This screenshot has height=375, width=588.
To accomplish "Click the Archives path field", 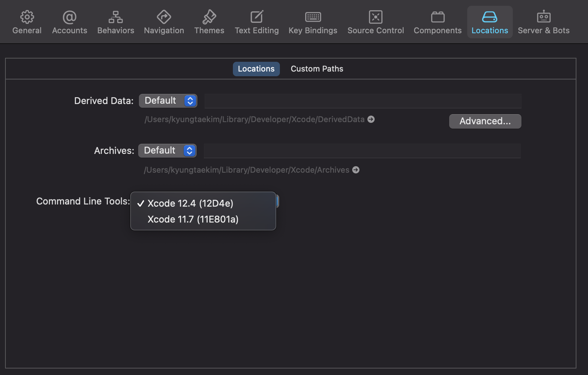I will click(x=362, y=151).
